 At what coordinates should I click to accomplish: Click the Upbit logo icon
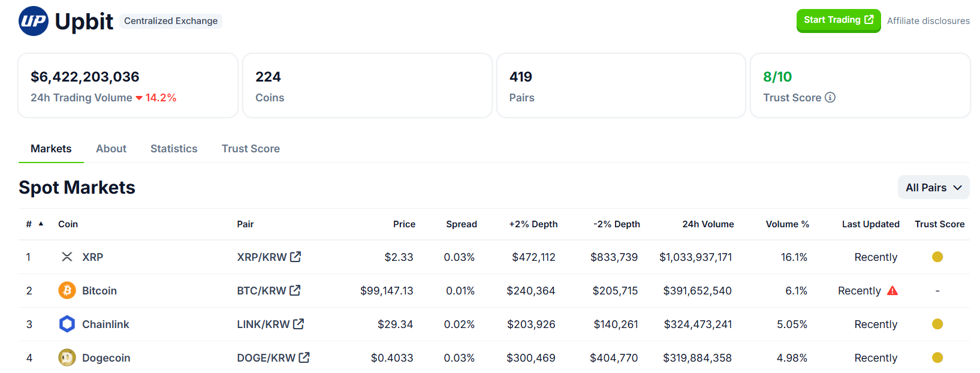pos(34,21)
